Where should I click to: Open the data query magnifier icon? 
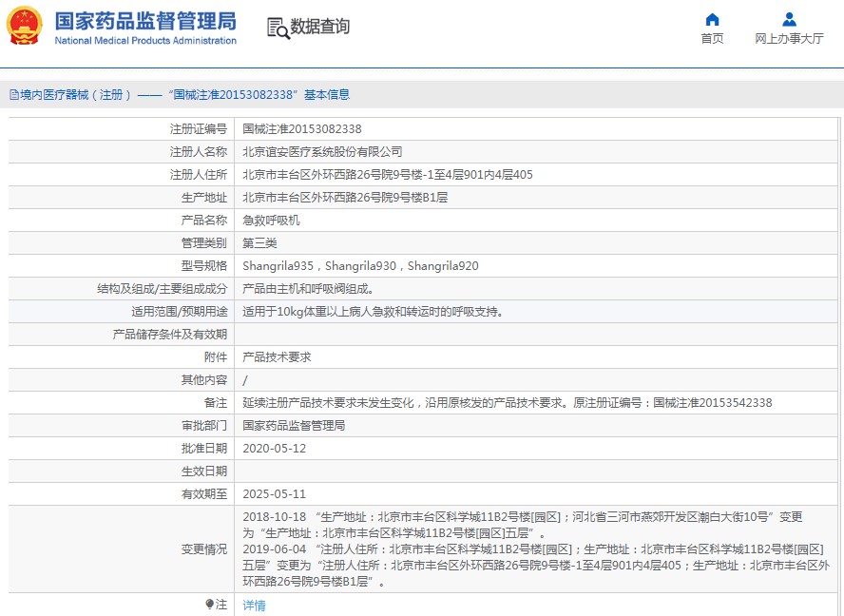click(278, 28)
